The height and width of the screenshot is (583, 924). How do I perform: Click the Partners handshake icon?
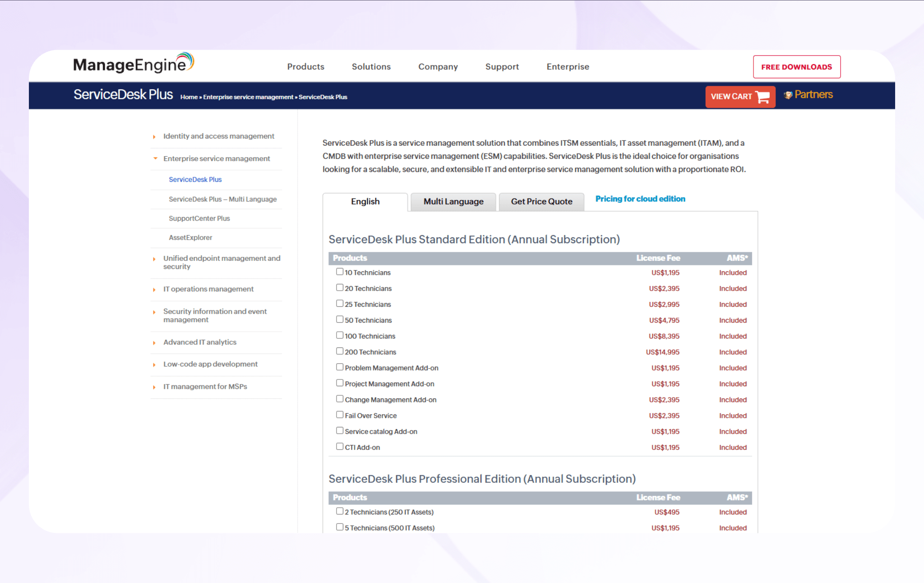(788, 95)
